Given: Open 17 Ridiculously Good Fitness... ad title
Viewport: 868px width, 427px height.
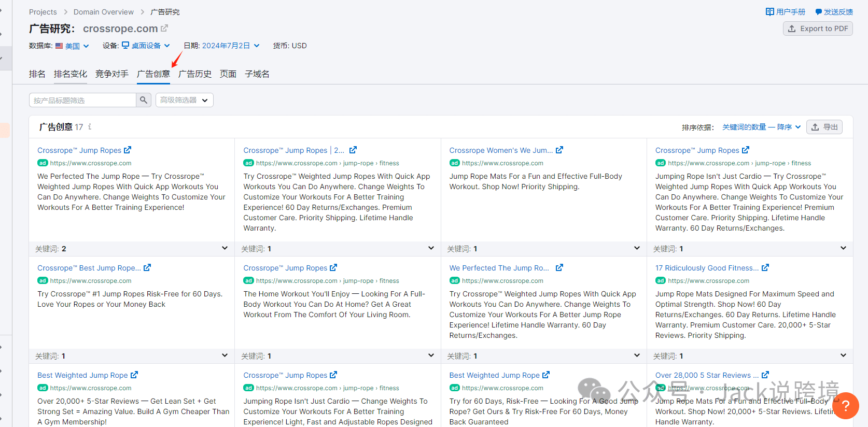Looking at the screenshot, I should 707,268.
